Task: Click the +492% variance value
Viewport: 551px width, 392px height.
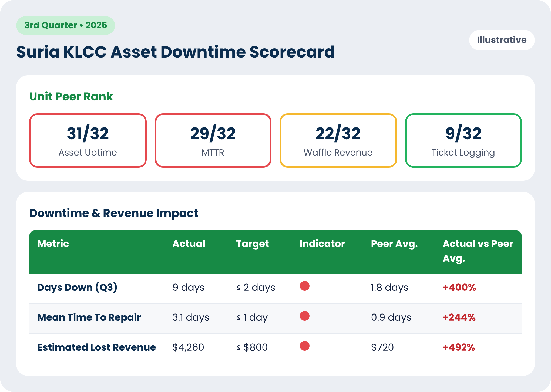Action: [x=459, y=347]
